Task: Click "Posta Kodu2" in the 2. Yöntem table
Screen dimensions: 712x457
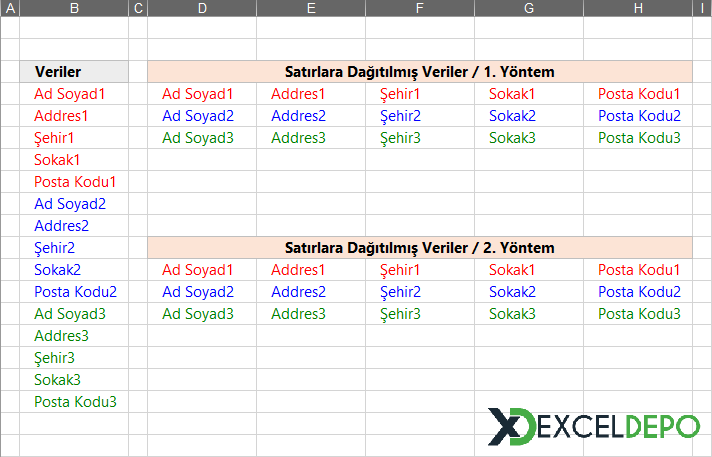Action: 639,292
